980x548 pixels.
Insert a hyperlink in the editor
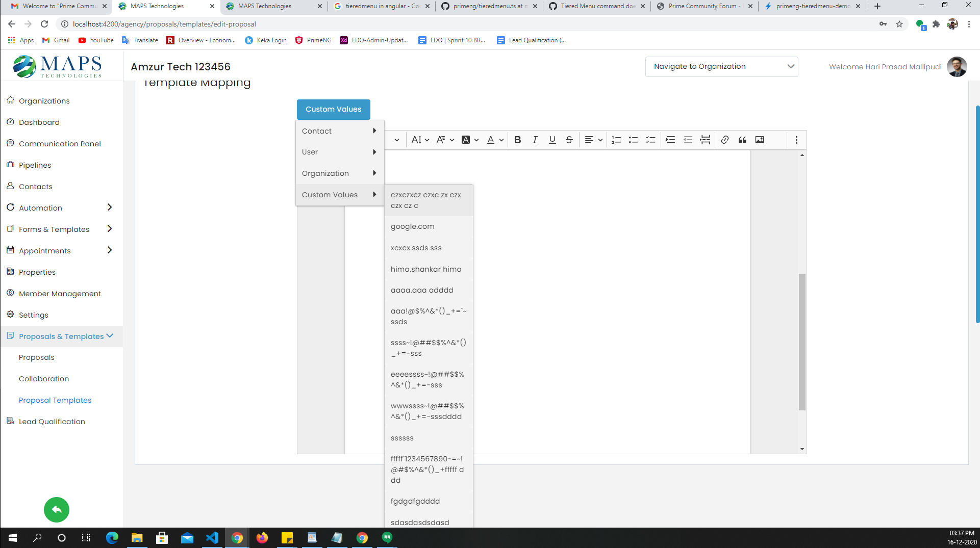pos(725,140)
